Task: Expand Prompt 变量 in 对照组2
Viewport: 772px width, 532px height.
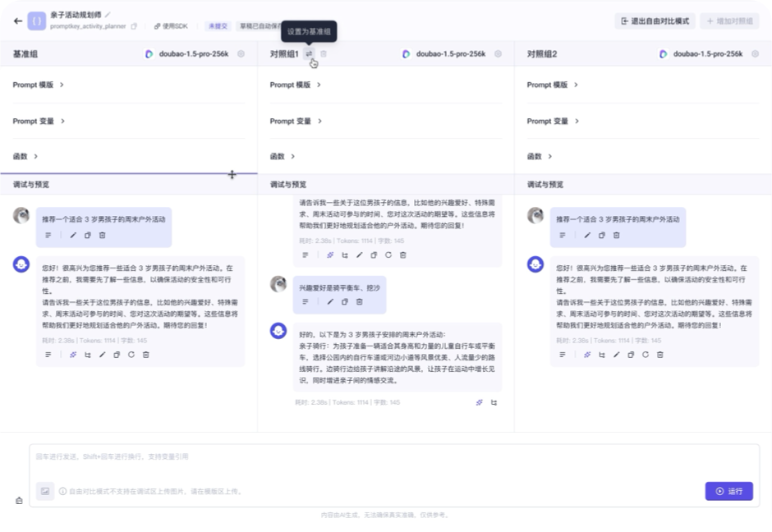Action: [553, 121]
